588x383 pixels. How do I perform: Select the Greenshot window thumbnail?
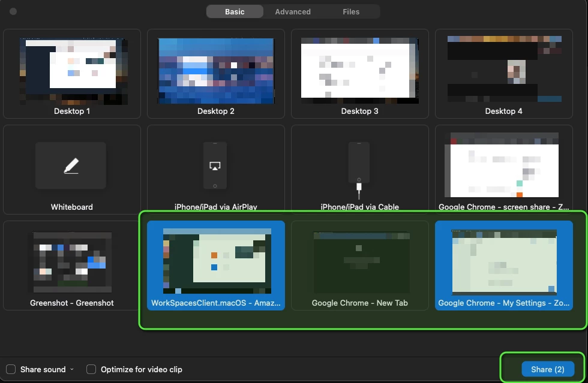[x=72, y=266]
